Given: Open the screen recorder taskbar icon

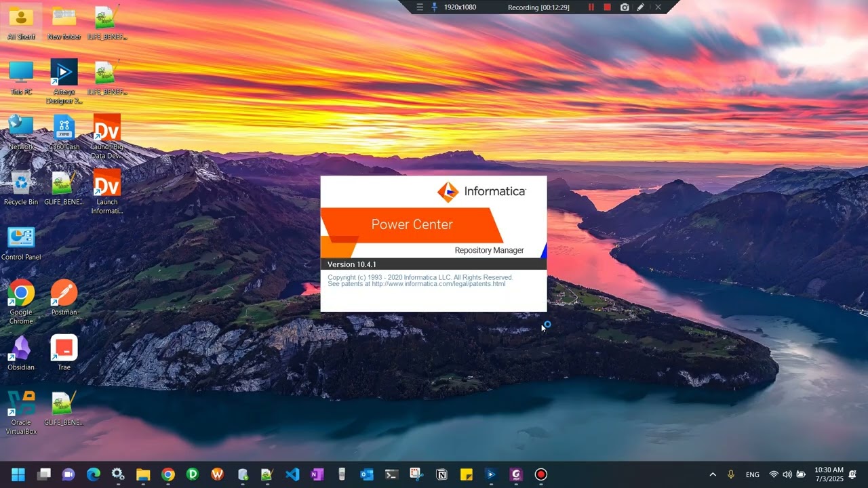Looking at the screenshot, I should pyautogui.click(x=540, y=474).
